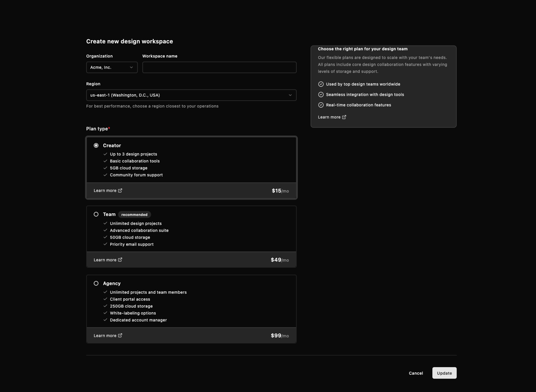Click 'Priority email support' feature text
Screen dimensions: 536x392
[x=132, y=244]
